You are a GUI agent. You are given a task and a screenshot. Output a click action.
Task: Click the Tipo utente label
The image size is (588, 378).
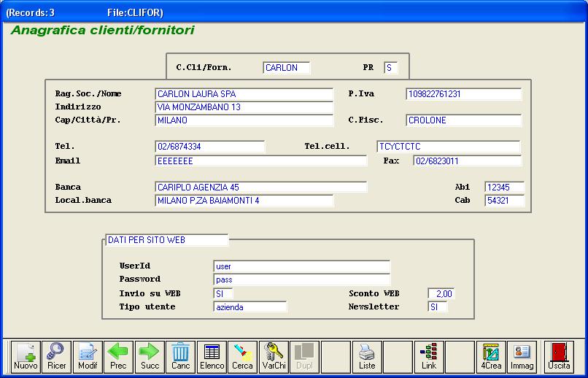147,306
